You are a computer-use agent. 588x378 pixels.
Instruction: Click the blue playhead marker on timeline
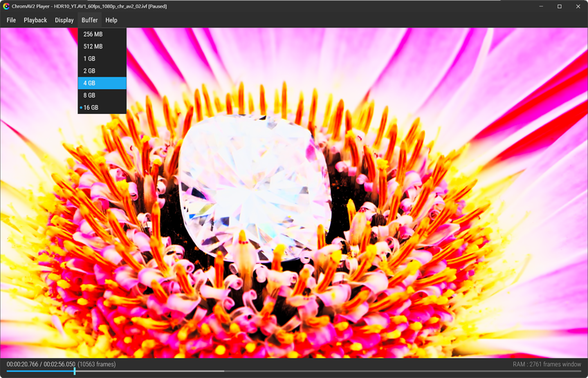(75, 371)
